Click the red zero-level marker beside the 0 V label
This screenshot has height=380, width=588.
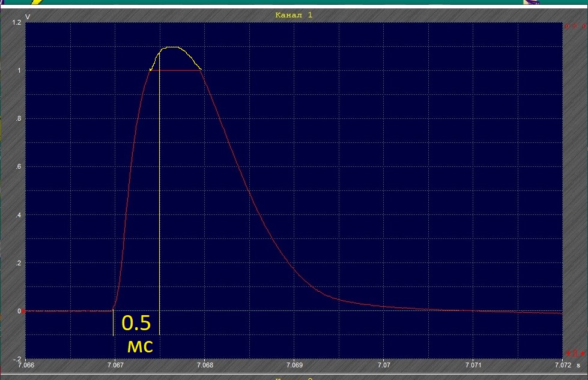[x=23, y=311]
